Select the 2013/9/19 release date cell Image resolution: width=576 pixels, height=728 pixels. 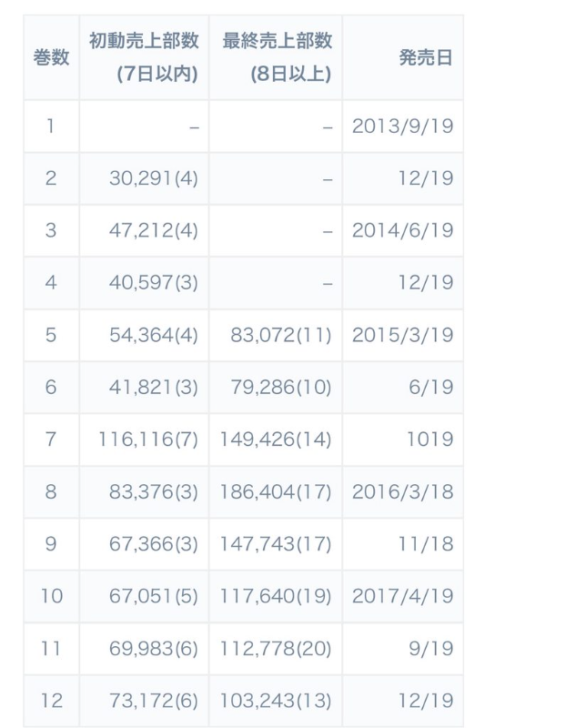[x=402, y=126]
